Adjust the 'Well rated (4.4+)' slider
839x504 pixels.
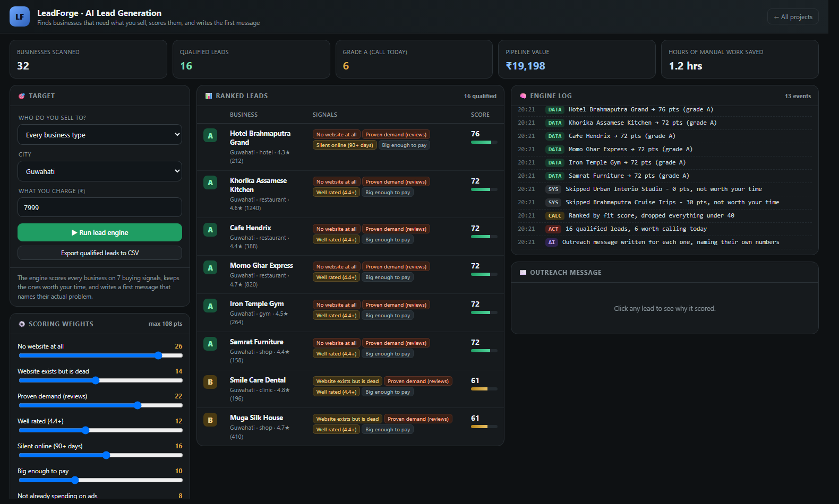coord(101,430)
